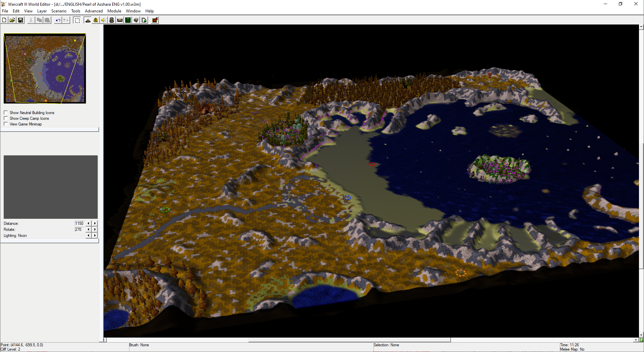The width and height of the screenshot is (644, 352).
Task: Open the Scenario menu
Action: [x=59, y=11]
